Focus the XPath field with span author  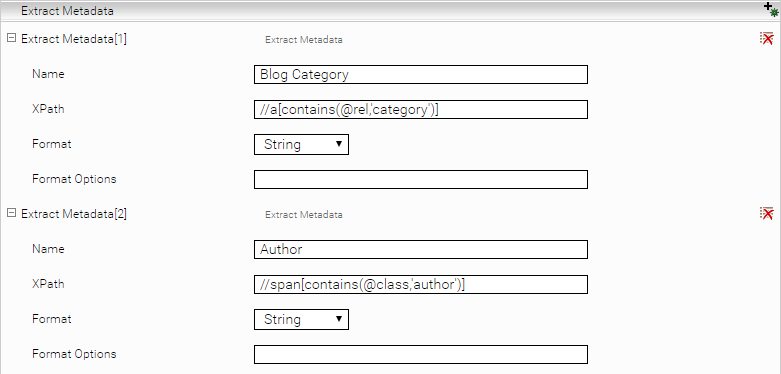(421, 284)
